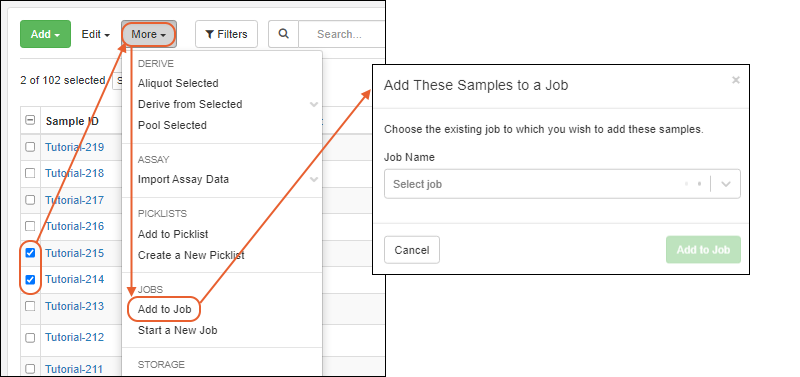Choose Start a New Job
This screenshot has width=800, height=377.
coord(178,330)
